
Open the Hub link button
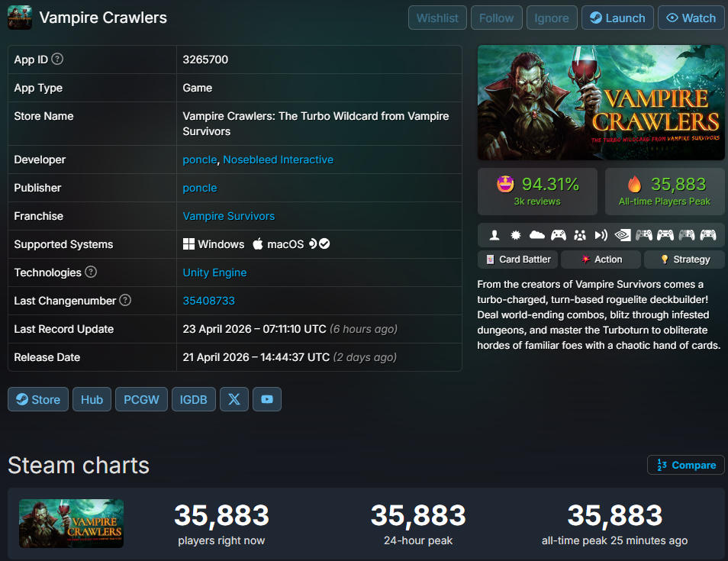[92, 399]
